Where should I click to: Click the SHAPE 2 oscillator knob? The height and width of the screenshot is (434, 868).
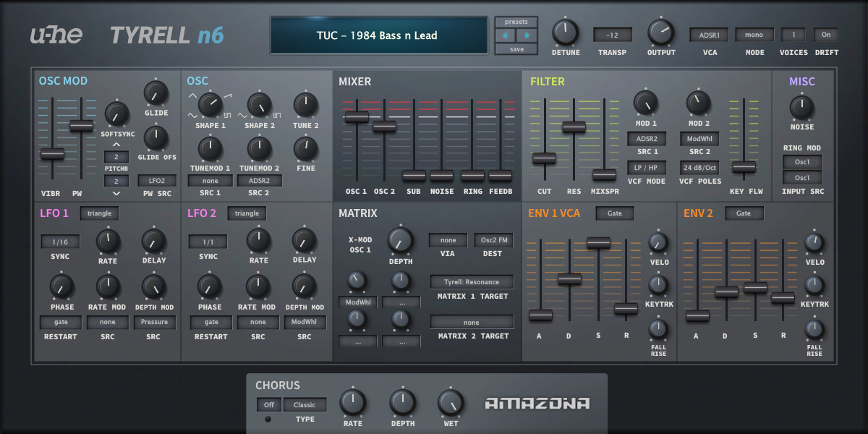pyautogui.click(x=259, y=106)
